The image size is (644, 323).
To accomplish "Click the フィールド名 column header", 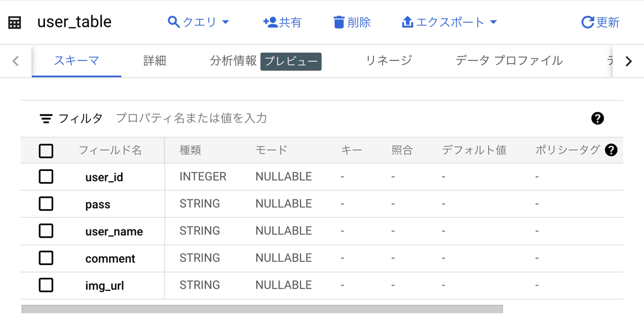I will [x=110, y=150].
